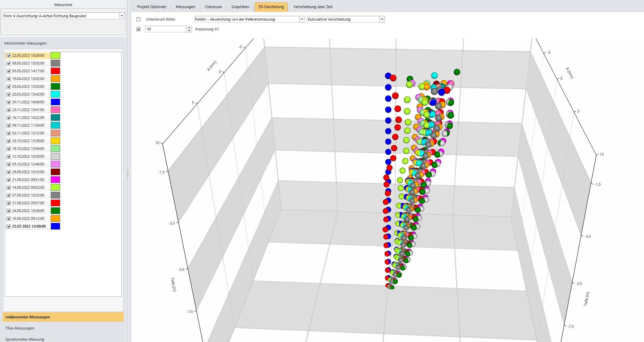Screen dimensions: 644x342
Task: Click the pink swatch for 23.11.2022
Action: point(55,110)
